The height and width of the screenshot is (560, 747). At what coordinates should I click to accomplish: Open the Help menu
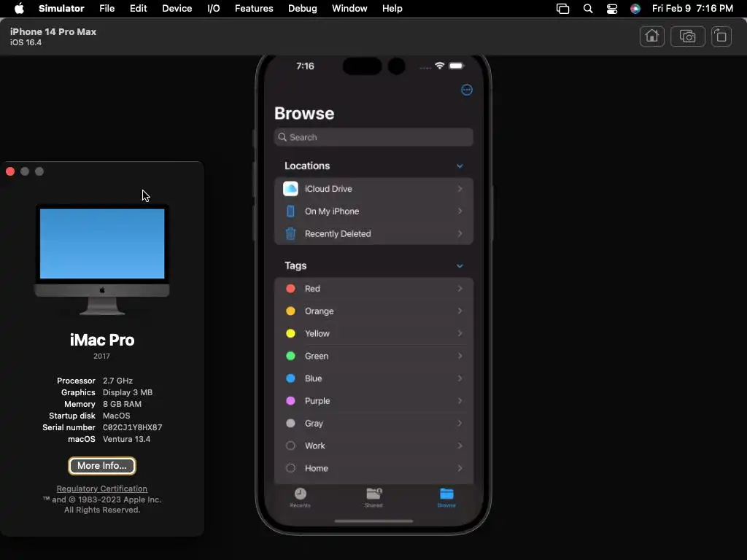(392, 9)
